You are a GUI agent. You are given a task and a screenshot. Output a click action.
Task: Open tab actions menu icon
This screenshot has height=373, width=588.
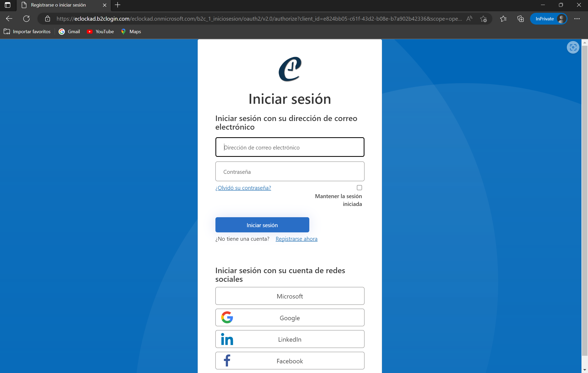[x=8, y=5]
